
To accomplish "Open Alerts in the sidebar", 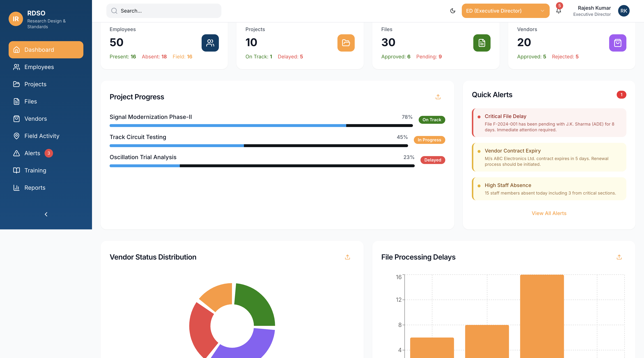I will point(46,153).
